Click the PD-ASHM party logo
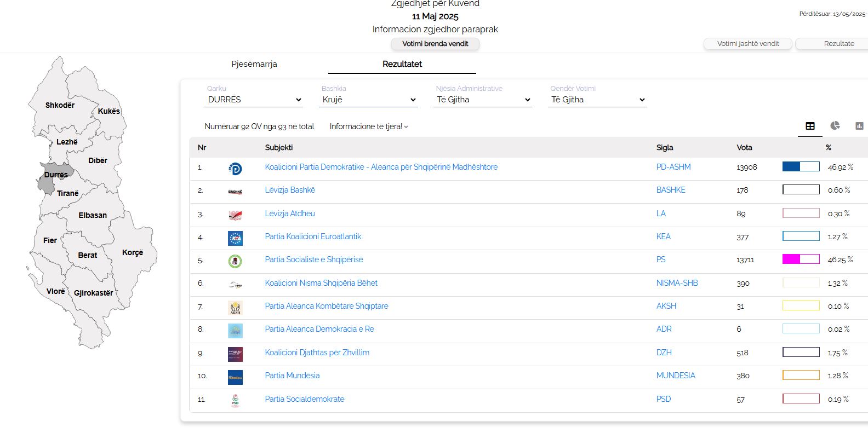868x433 pixels. click(x=235, y=169)
